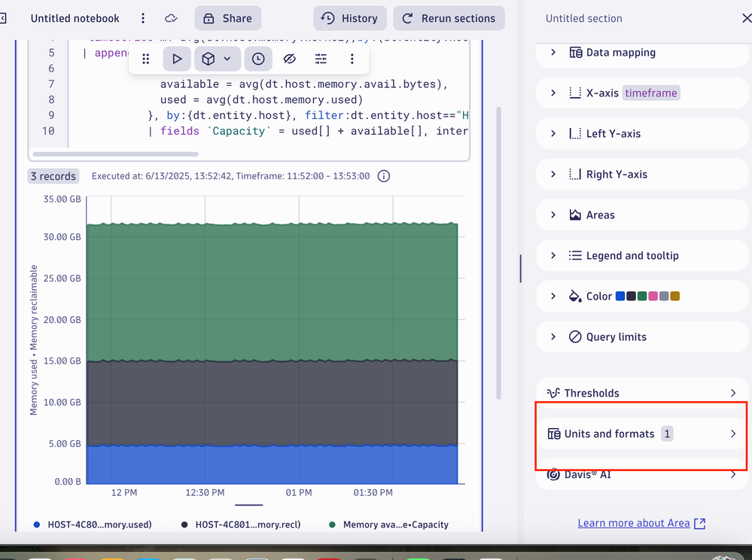
Task: Open the Units and formats menu
Action: tap(641, 434)
